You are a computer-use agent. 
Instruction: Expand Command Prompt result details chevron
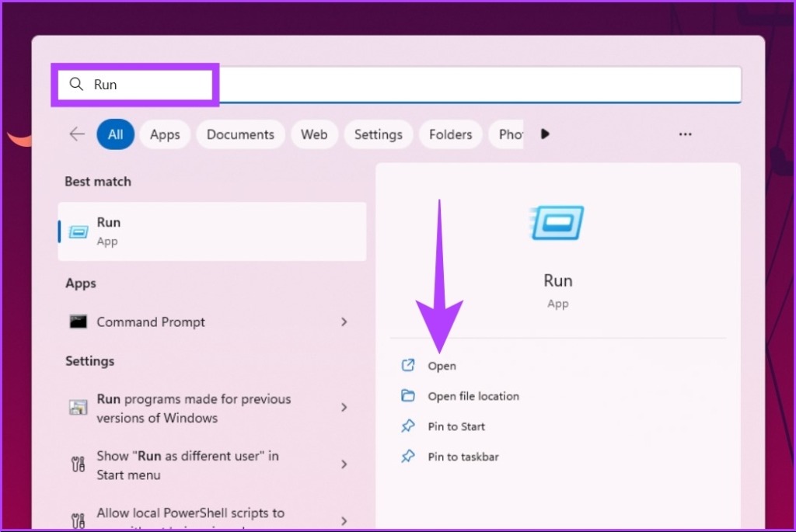[x=344, y=322]
